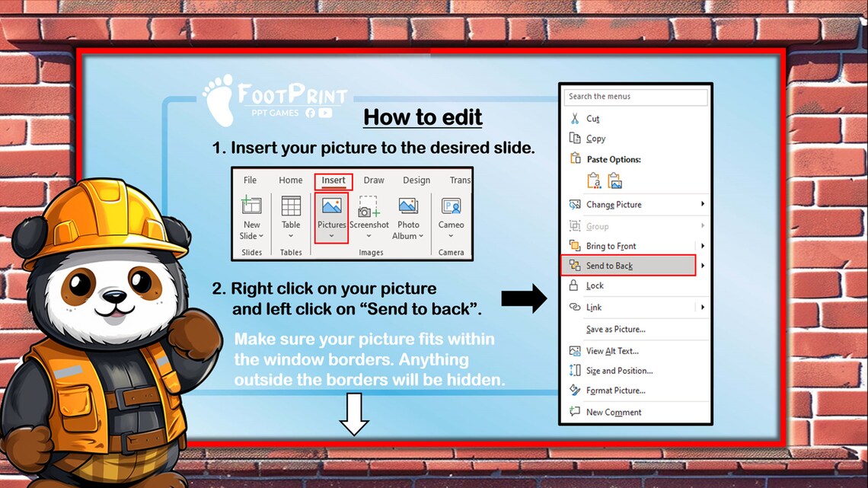Select the Pictures insert icon

coord(332,205)
